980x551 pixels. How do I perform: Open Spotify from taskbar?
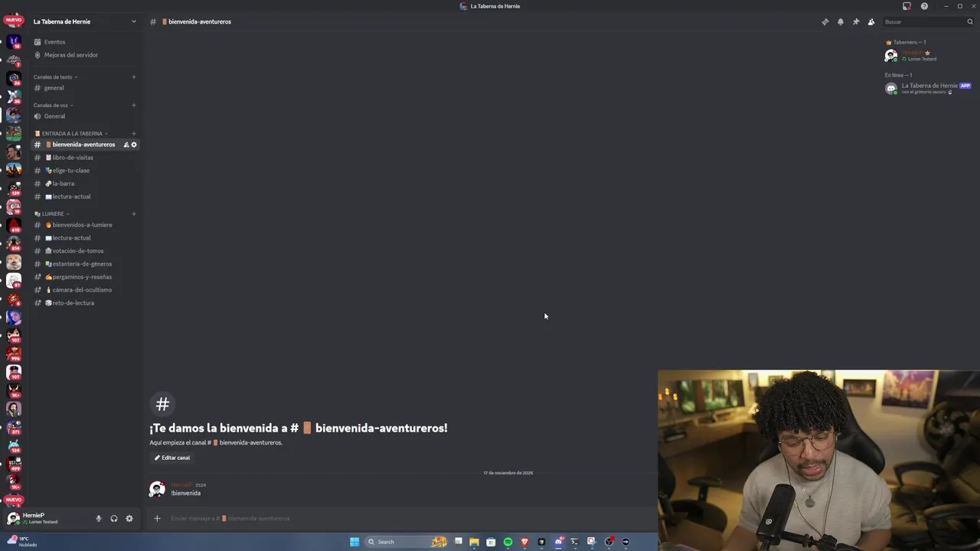point(508,542)
